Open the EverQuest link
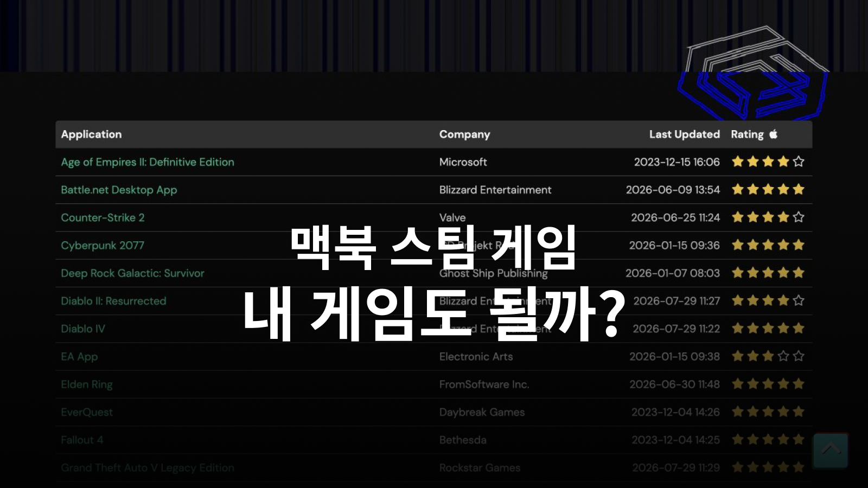 [x=87, y=412]
